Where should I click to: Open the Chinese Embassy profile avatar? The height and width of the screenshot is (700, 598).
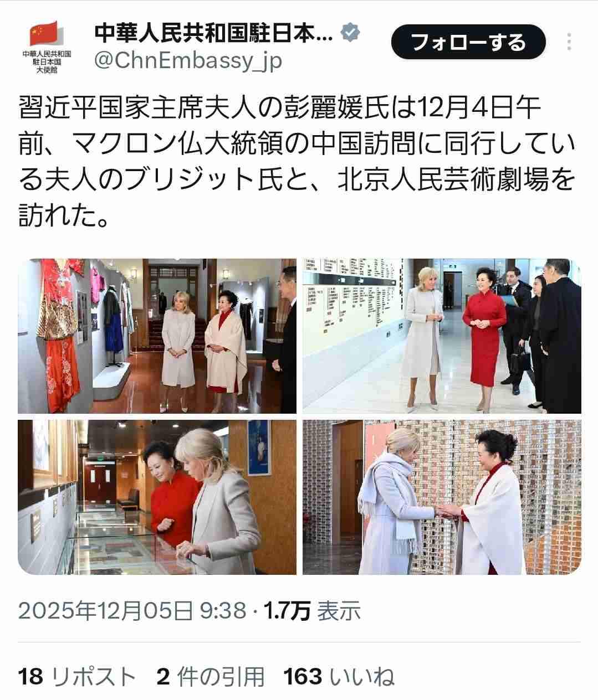click(47, 48)
